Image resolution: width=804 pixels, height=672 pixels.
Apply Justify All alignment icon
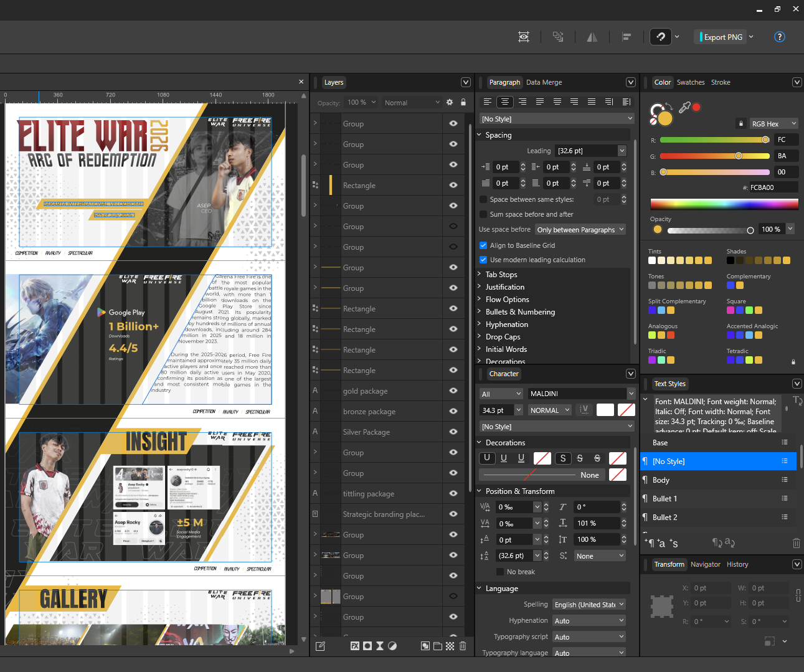coord(592,102)
